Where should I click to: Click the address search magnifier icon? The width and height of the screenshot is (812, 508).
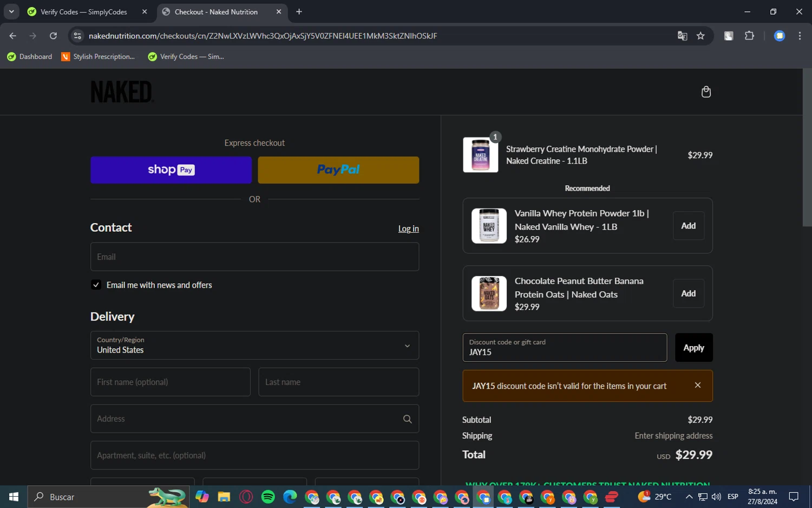point(407,419)
